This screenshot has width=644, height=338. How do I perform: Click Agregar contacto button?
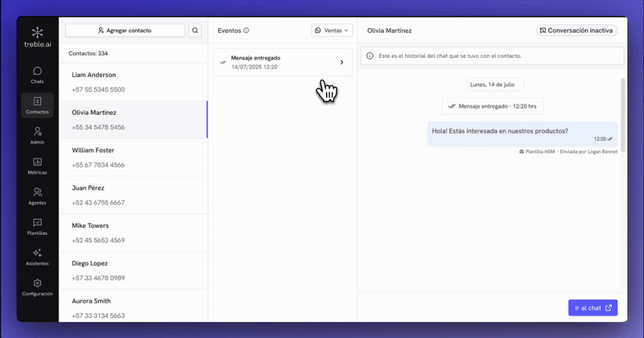[126, 31]
